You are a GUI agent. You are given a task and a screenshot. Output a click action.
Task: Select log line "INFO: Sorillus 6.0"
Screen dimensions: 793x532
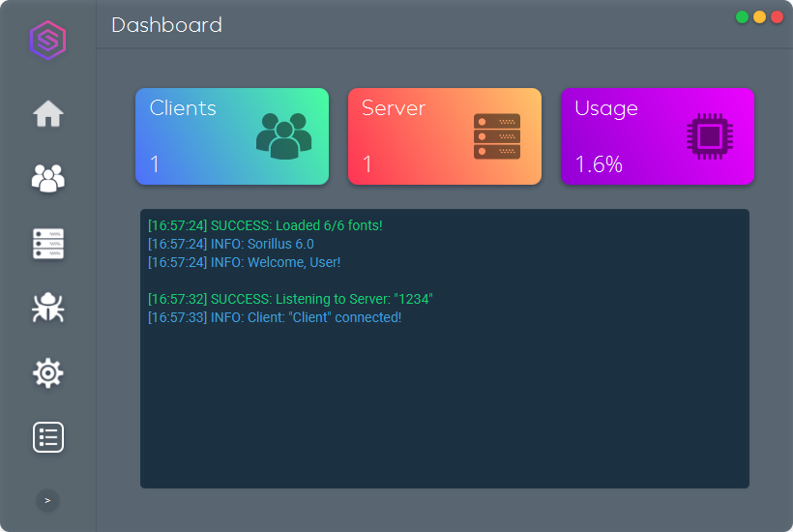230,244
